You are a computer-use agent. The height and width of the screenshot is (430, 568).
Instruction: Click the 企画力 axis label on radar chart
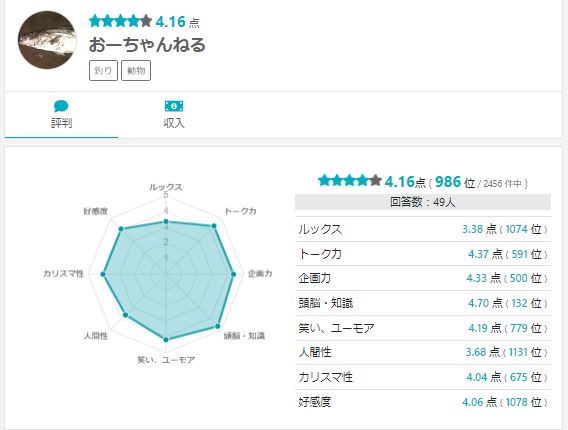(260, 274)
